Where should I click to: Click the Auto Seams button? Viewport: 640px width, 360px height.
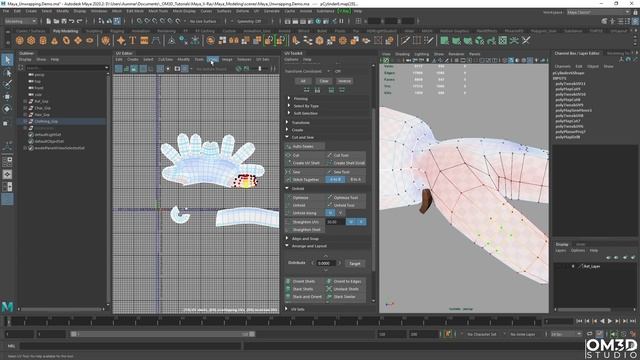point(304,146)
